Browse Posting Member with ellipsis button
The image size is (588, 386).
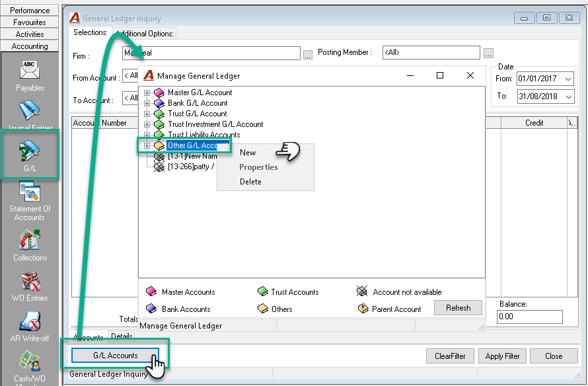(488, 54)
